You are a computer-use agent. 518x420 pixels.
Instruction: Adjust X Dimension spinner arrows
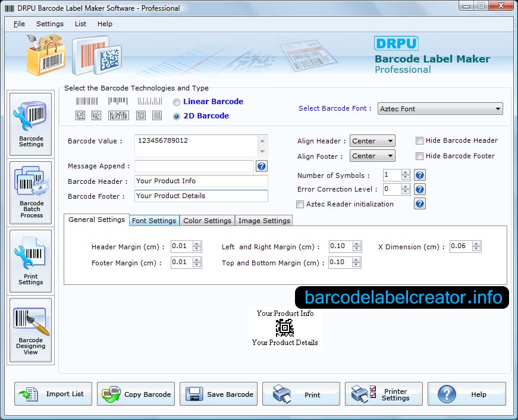(476, 246)
